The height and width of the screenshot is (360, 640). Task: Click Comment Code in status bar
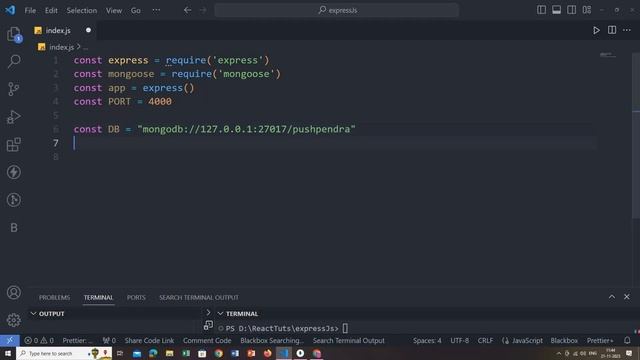[207, 340]
